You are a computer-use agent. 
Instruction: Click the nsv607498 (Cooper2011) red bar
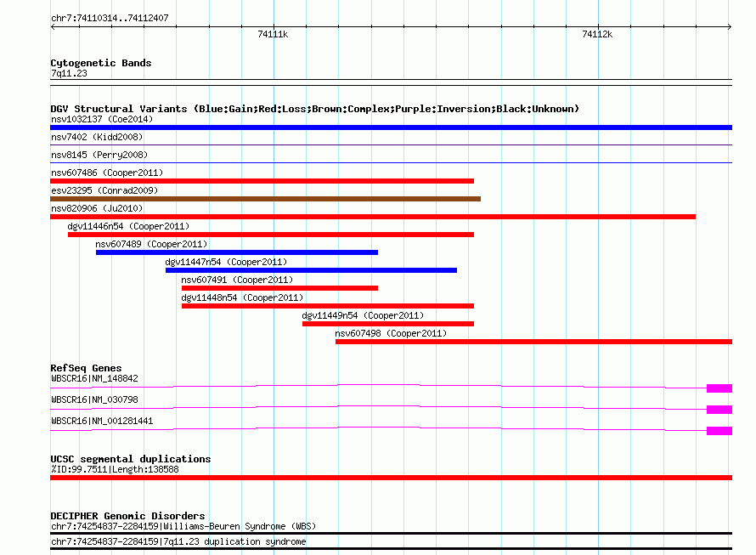tap(533, 342)
